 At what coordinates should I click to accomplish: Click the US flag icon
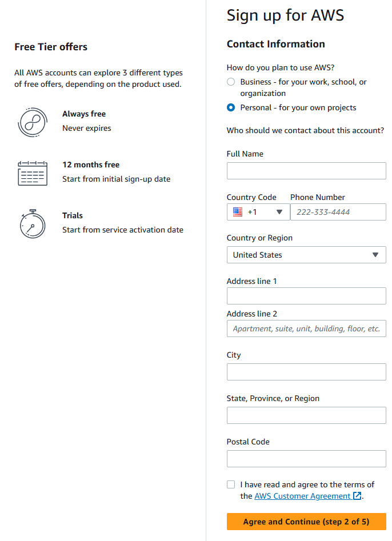click(x=238, y=212)
